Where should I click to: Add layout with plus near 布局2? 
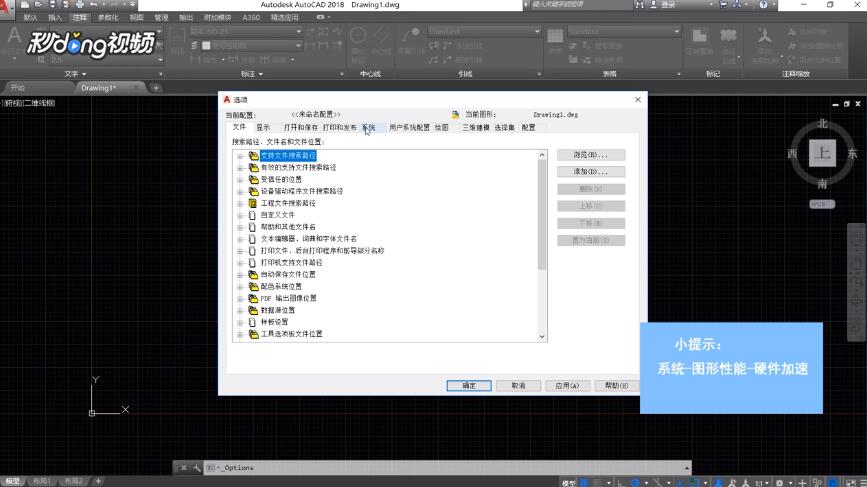pos(98,481)
